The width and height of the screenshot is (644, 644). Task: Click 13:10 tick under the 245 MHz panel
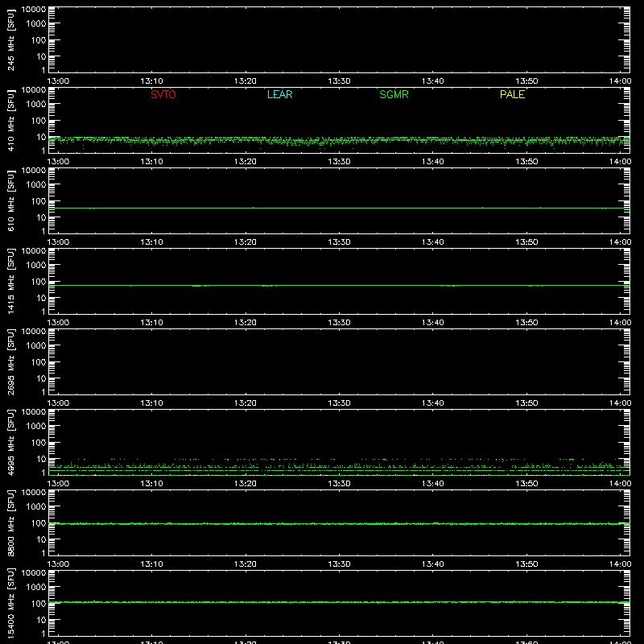click(x=151, y=81)
